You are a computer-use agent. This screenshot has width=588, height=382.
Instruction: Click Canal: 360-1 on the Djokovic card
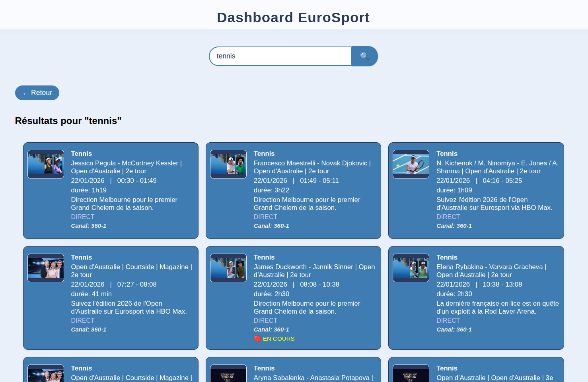click(271, 226)
